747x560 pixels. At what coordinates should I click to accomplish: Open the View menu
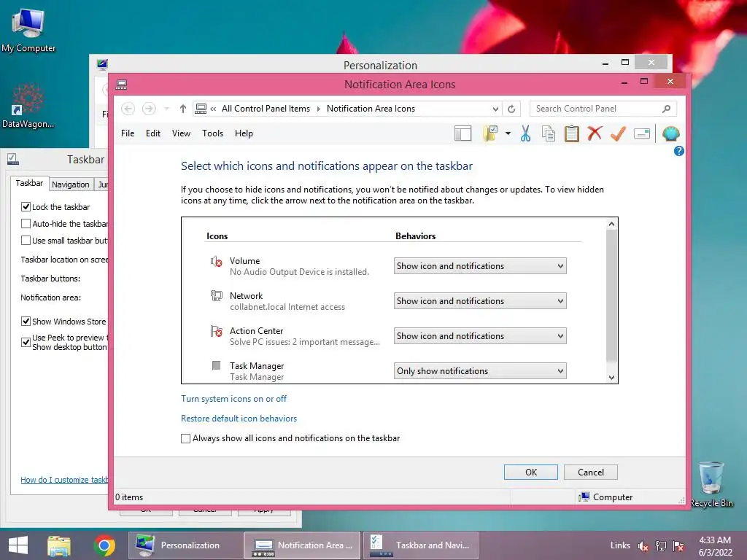[181, 133]
